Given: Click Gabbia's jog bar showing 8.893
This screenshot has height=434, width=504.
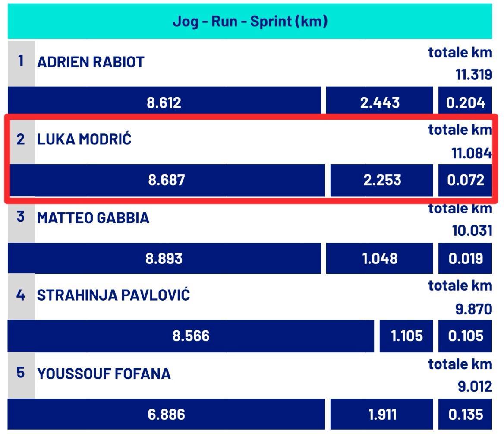Looking at the screenshot, I should tap(164, 258).
